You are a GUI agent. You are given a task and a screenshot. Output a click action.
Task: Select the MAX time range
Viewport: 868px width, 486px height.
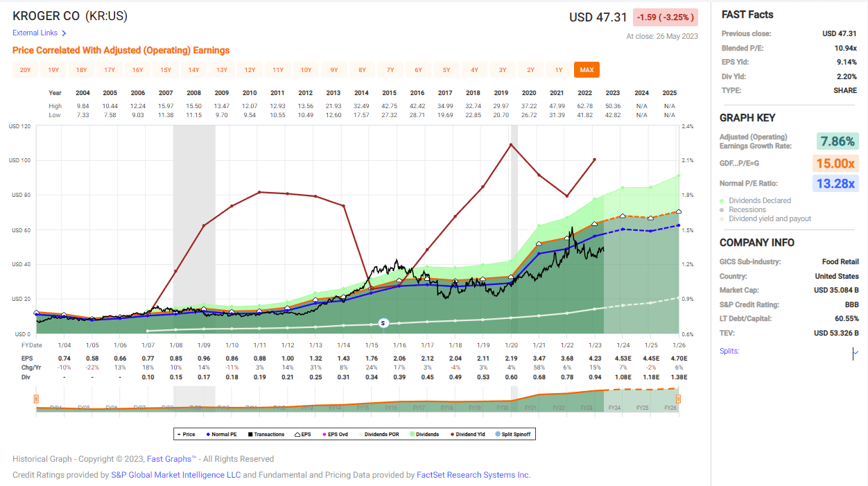(x=587, y=70)
